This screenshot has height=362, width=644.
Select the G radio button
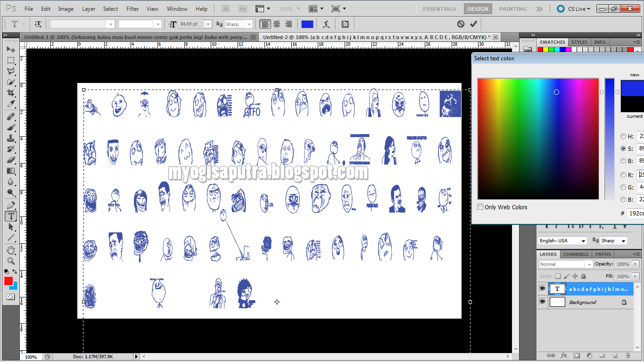pos(623,187)
